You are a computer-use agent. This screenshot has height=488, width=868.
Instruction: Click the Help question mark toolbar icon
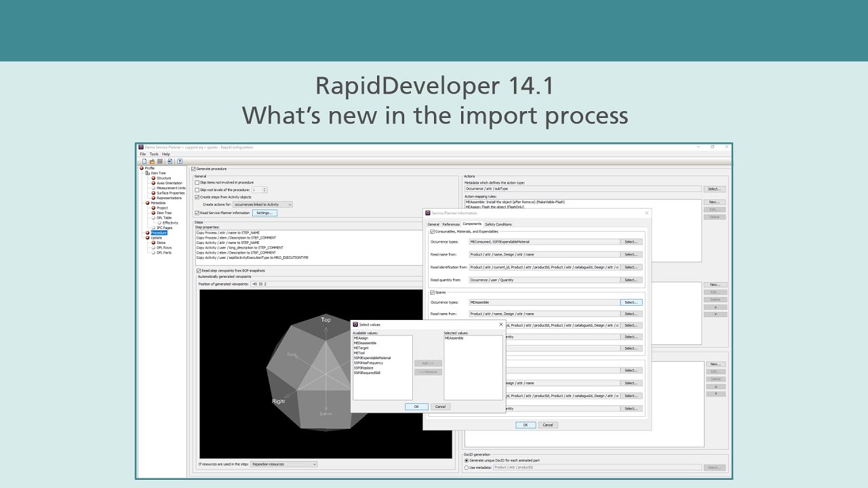pos(180,161)
